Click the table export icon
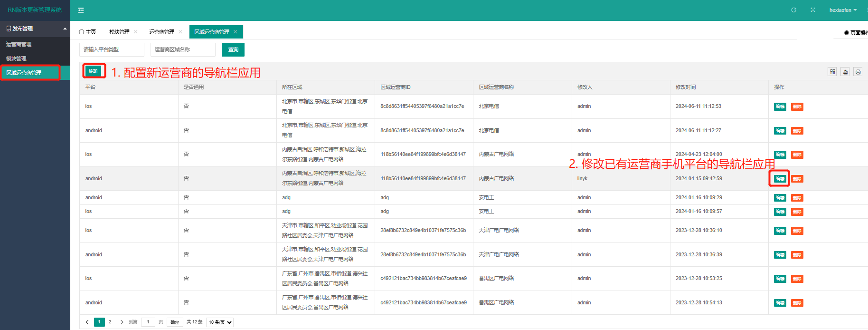This screenshot has width=868, height=330. (845, 72)
